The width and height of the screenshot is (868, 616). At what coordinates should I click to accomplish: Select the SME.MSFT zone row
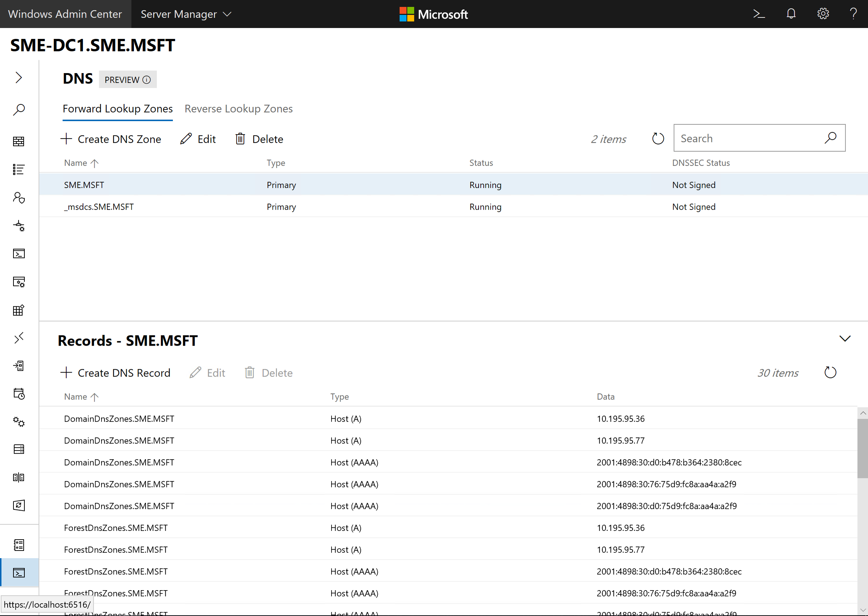pyautogui.click(x=453, y=185)
